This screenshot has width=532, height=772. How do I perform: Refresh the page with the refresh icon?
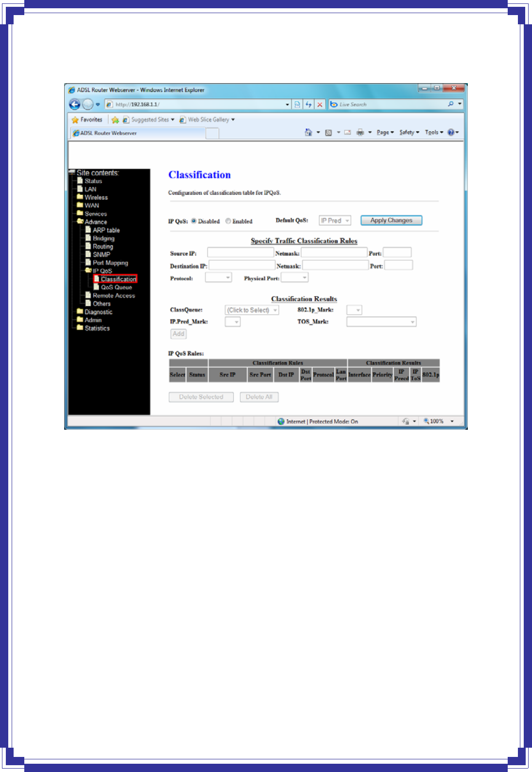pos(309,104)
